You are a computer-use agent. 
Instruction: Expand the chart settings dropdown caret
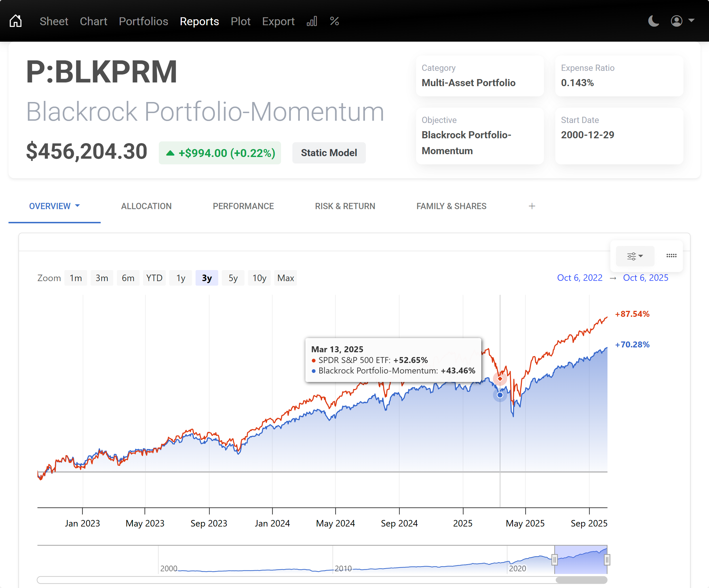coord(641,257)
